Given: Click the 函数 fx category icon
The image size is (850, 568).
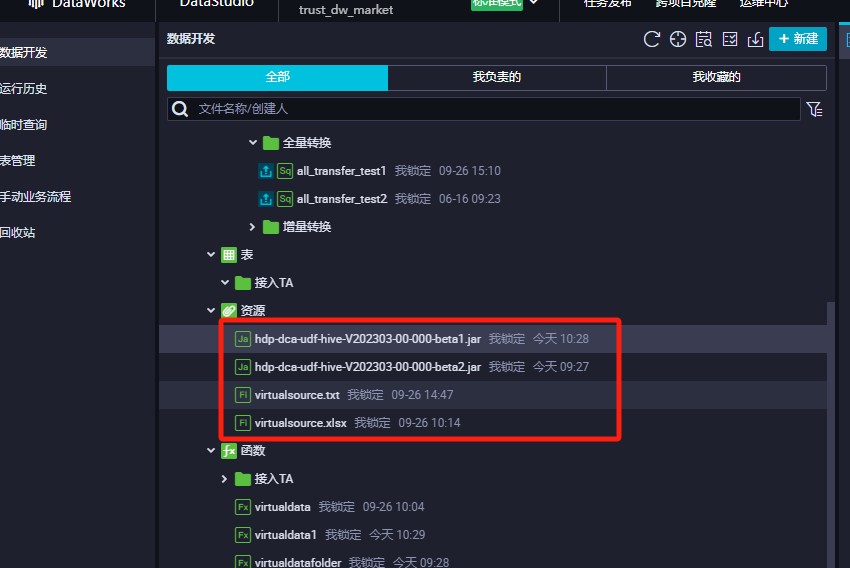Looking at the screenshot, I should [229, 450].
